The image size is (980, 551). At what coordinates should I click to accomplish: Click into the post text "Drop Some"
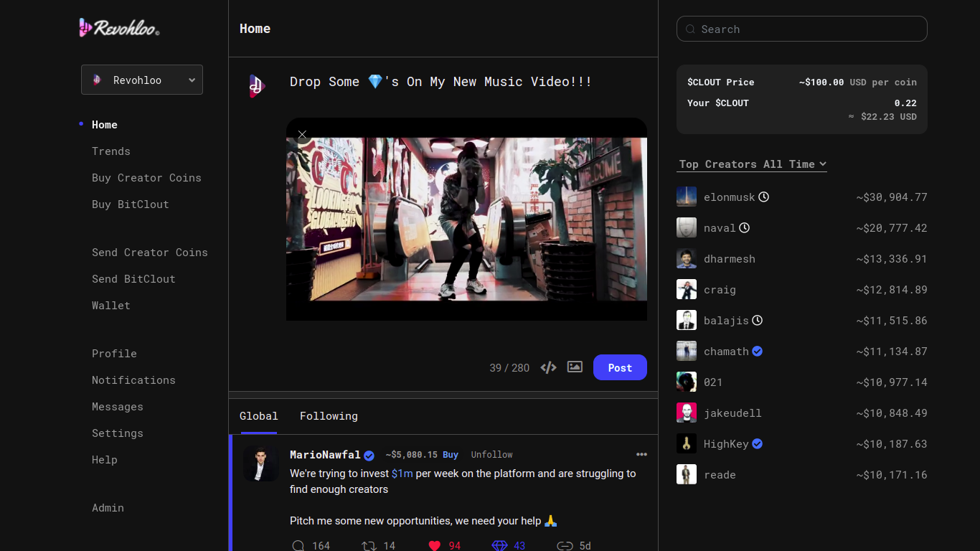[324, 82]
